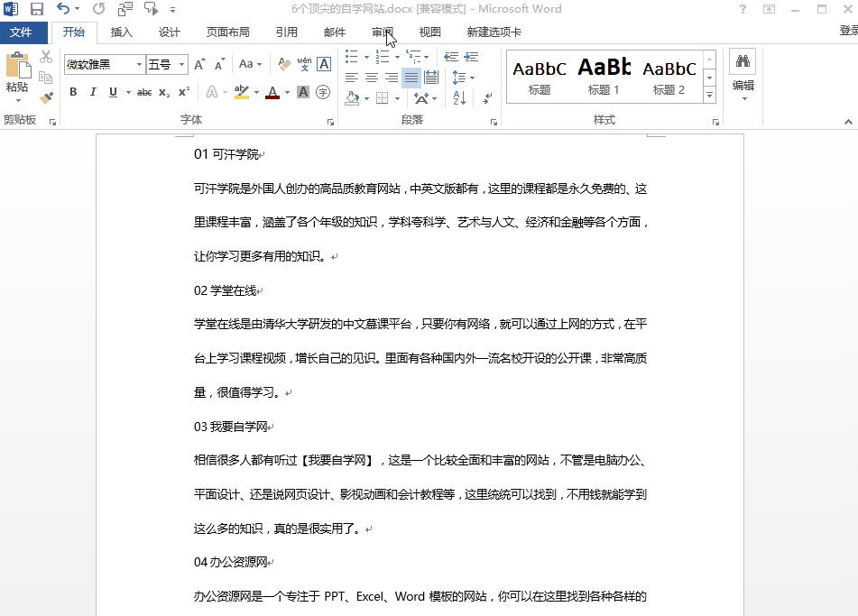The image size is (858, 616).
Task: Redo the last action
Action: 98,9
